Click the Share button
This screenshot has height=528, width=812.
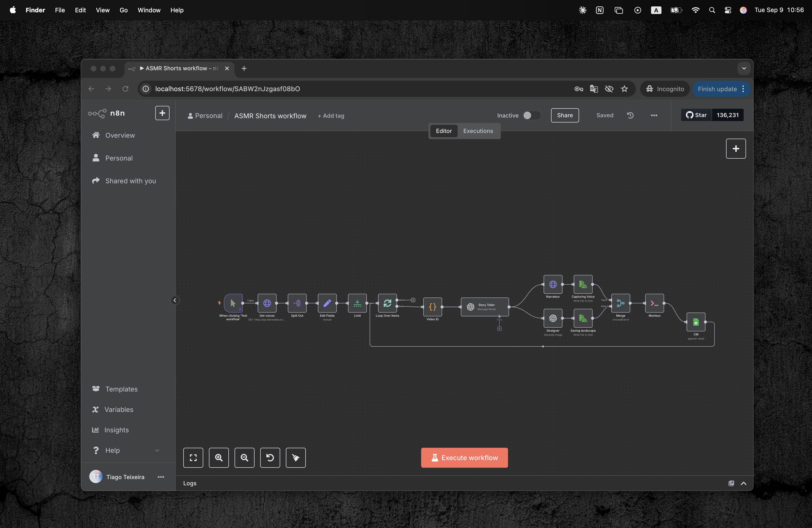(x=565, y=115)
